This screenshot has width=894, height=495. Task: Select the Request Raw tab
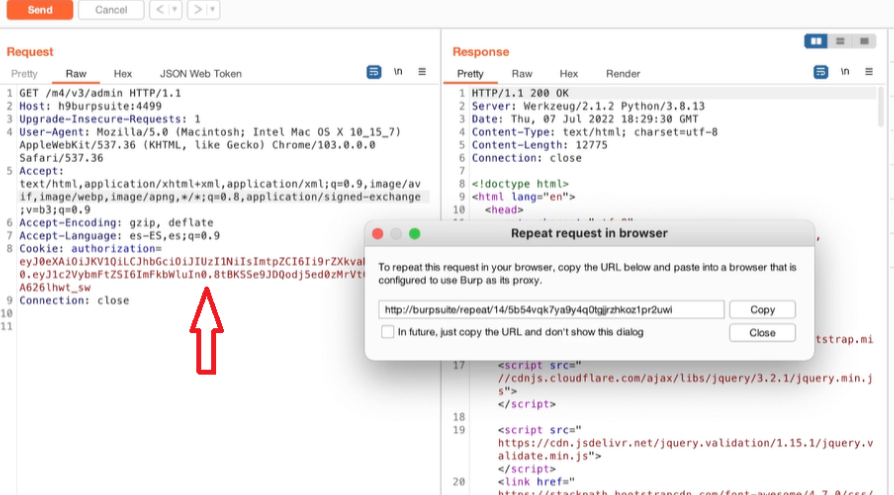pyautogui.click(x=76, y=74)
